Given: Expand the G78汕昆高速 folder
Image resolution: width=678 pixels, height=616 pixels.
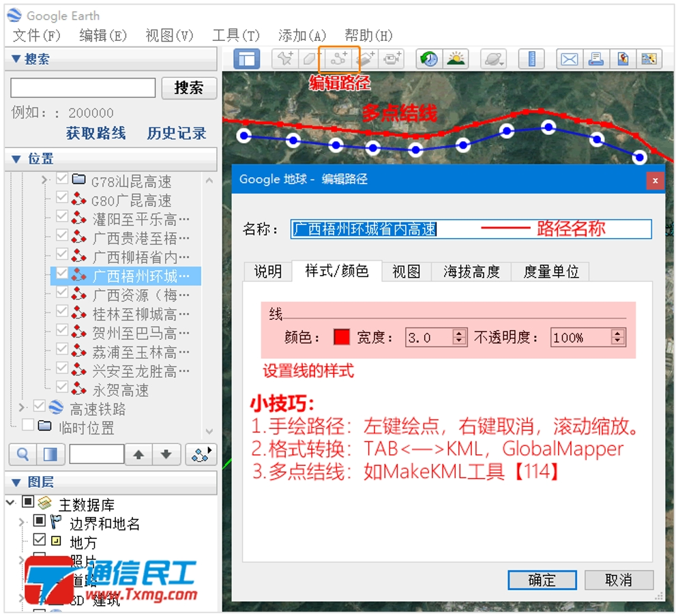Looking at the screenshot, I should point(44,179).
